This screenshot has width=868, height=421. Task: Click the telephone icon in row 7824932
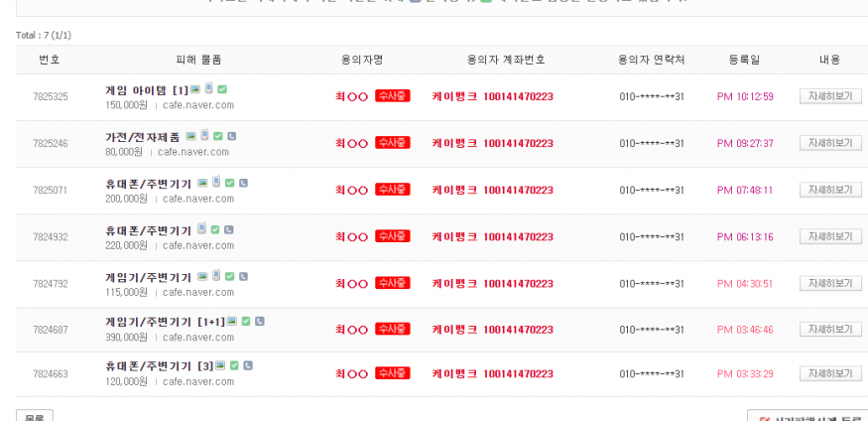pos(229,229)
